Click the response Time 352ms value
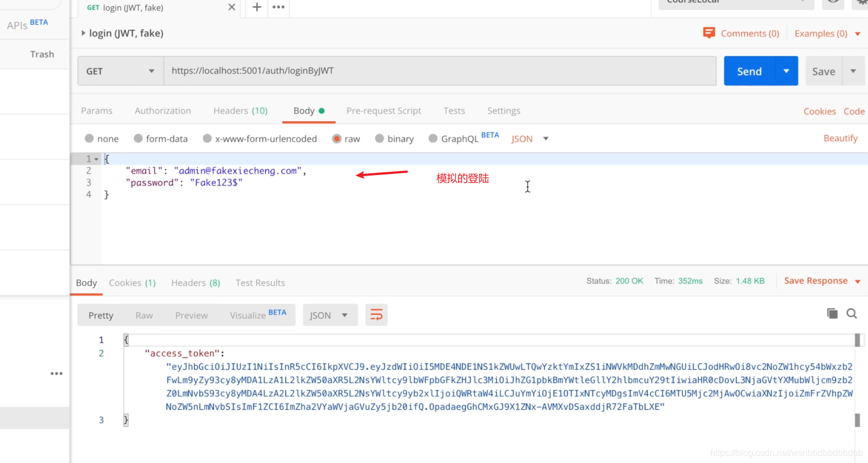Screen dimensions: 868x463 (x=690, y=281)
